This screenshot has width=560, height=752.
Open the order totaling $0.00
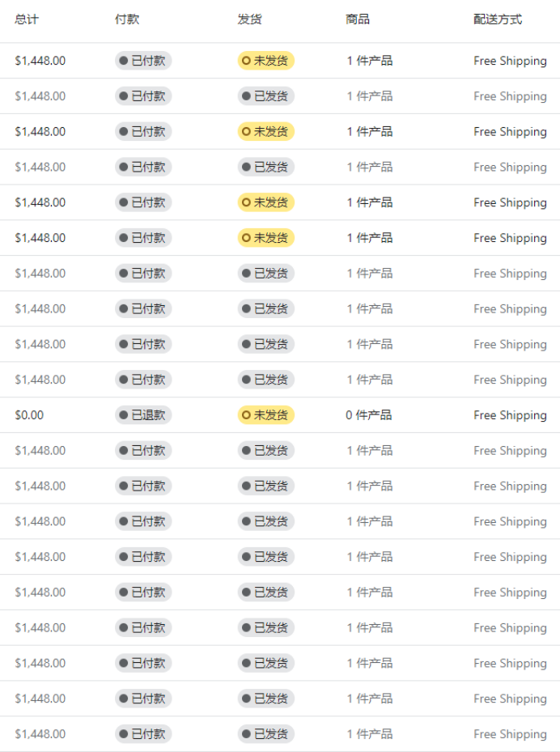[x=280, y=414]
